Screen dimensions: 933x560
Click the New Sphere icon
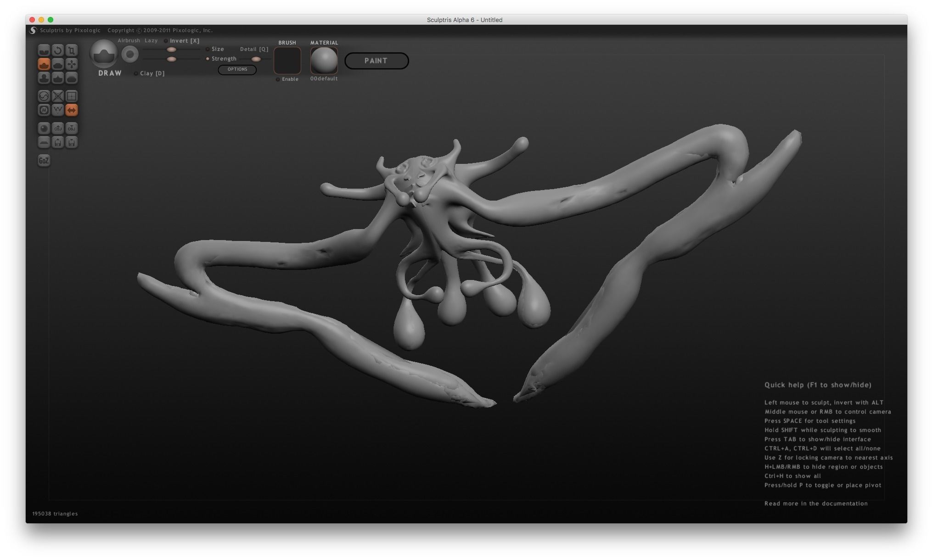click(x=44, y=128)
